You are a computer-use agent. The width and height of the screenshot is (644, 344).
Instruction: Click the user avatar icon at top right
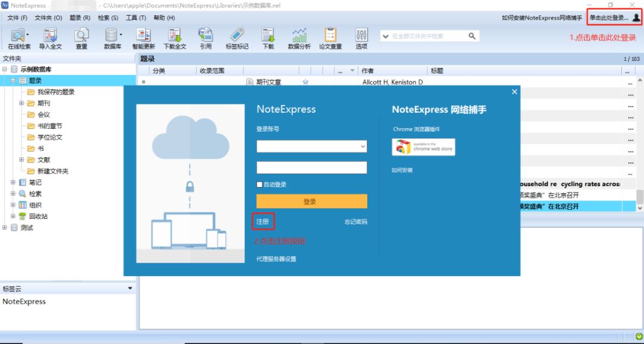pos(636,18)
